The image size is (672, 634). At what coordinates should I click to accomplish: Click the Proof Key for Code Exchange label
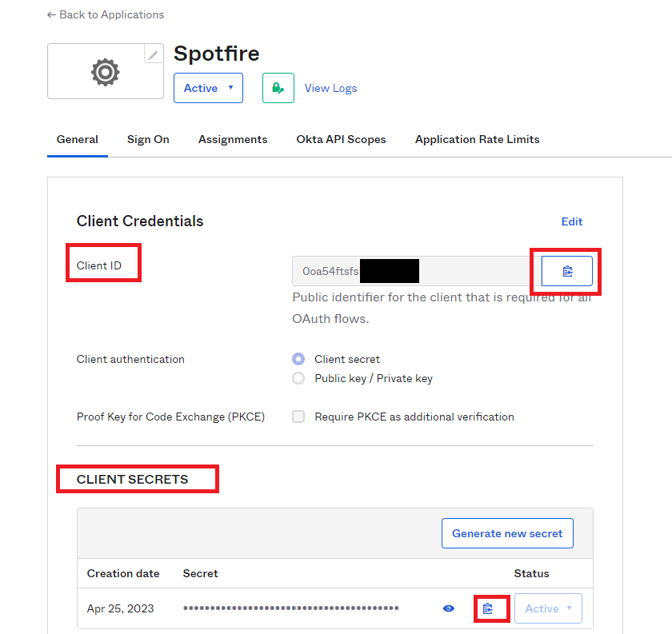coord(170,417)
